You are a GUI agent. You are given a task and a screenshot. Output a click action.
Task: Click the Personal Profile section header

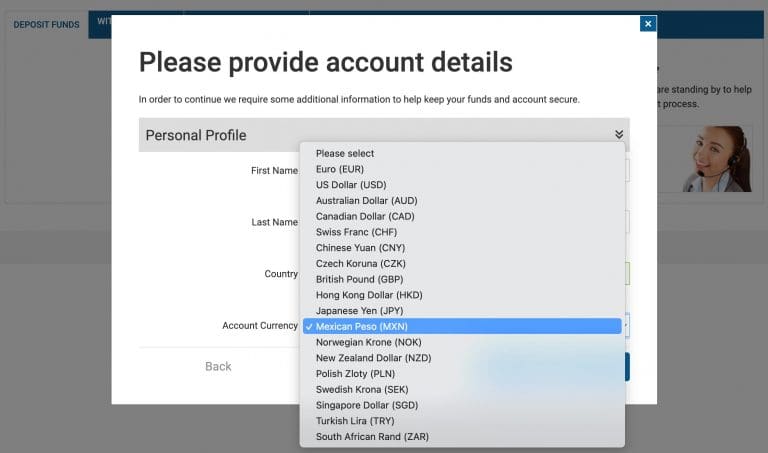click(x=384, y=135)
